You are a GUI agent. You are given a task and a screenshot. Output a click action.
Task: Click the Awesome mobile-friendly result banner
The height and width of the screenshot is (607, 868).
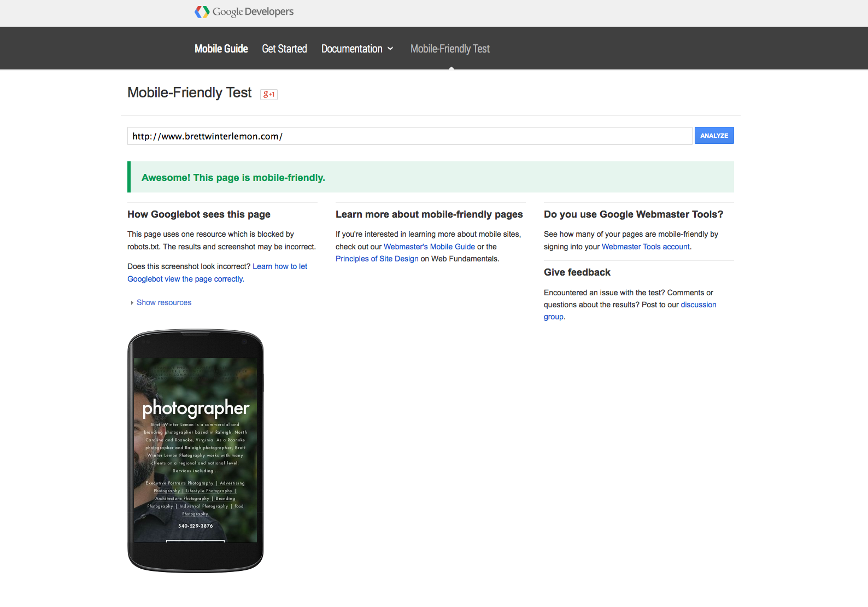pos(431,177)
